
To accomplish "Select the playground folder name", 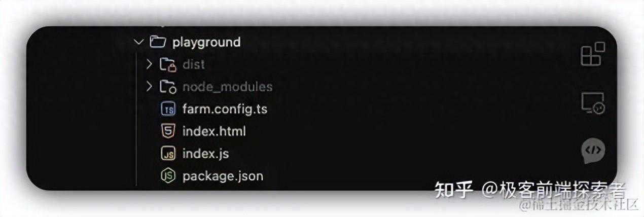I will 206,42.
